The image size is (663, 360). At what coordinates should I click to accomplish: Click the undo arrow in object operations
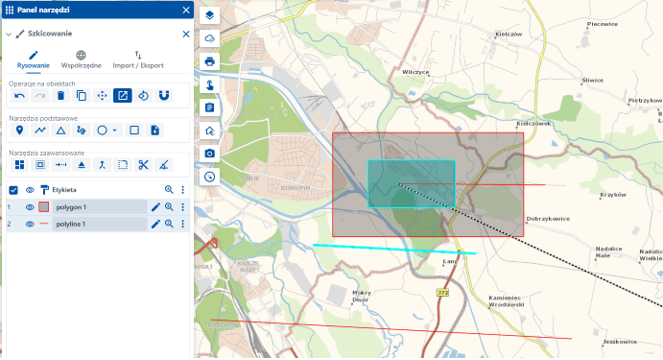[19, 96]
